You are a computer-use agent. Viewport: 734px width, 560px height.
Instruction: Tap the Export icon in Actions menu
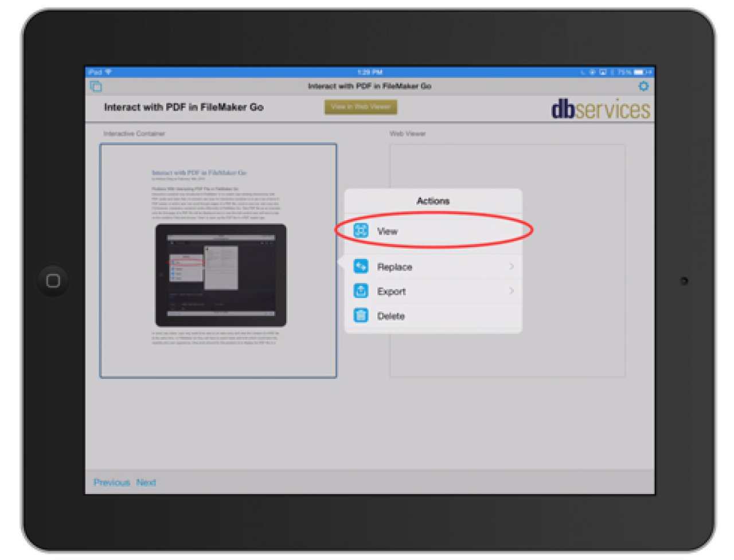pos(361,291)
